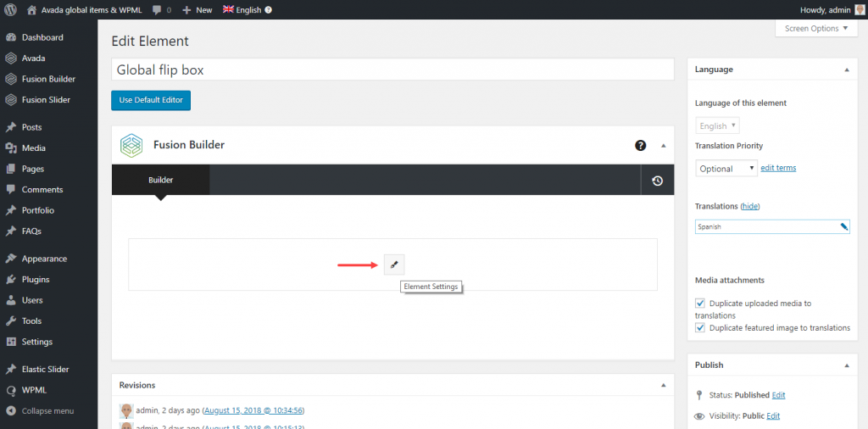Click the Pages icon in sidebar
The width and height of the screenshot is (868, 429).
pyautogui.click(x=10, y=169)
